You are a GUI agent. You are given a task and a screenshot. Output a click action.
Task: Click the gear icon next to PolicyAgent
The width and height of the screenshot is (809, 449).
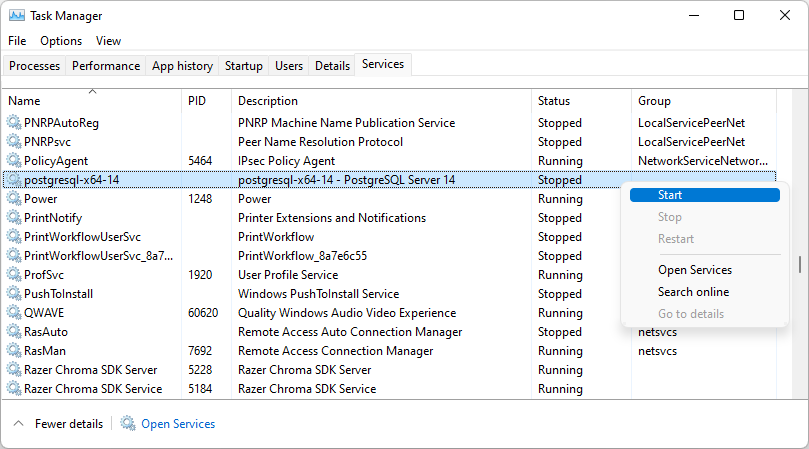pyautogui.click(x=14, y=161)
